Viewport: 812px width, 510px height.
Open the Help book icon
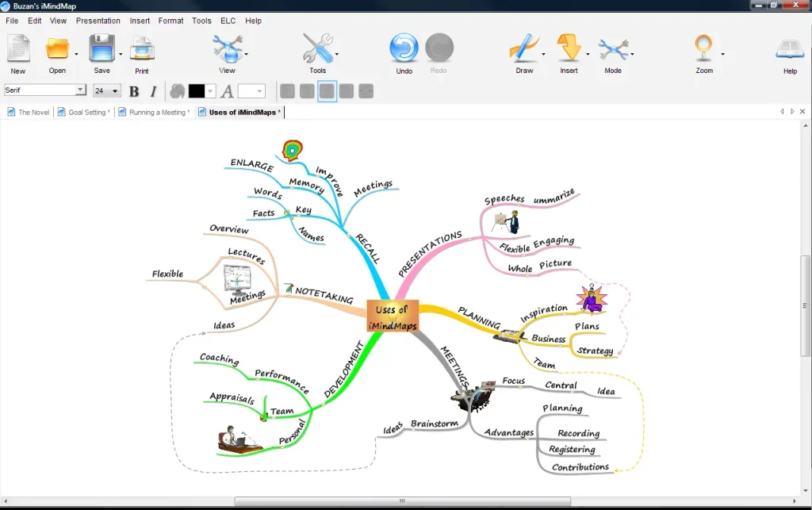[790, 50]
